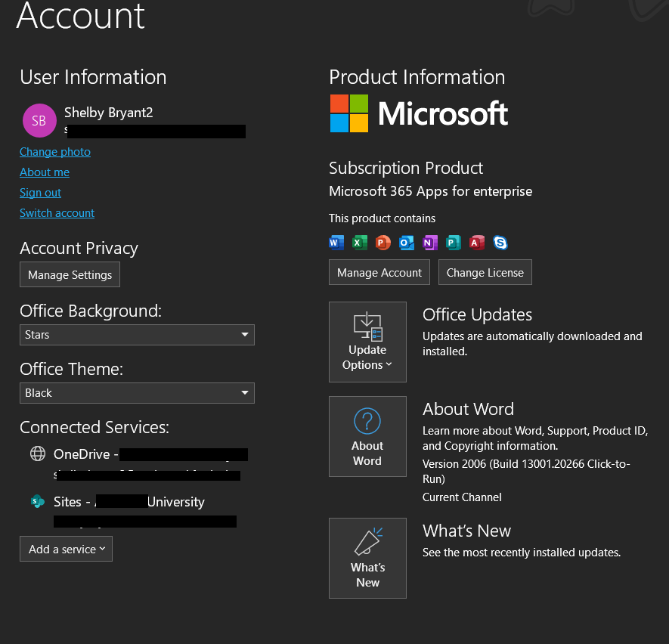Click the Access app icon
The height and width of the screenshot is (644, 669).
(x=476, y=243)
